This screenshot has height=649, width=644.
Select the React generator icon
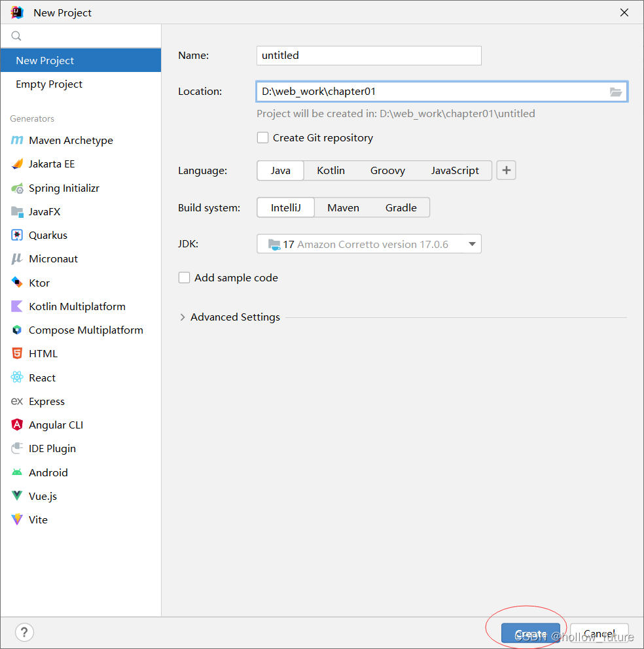click(x=17, y=377)
